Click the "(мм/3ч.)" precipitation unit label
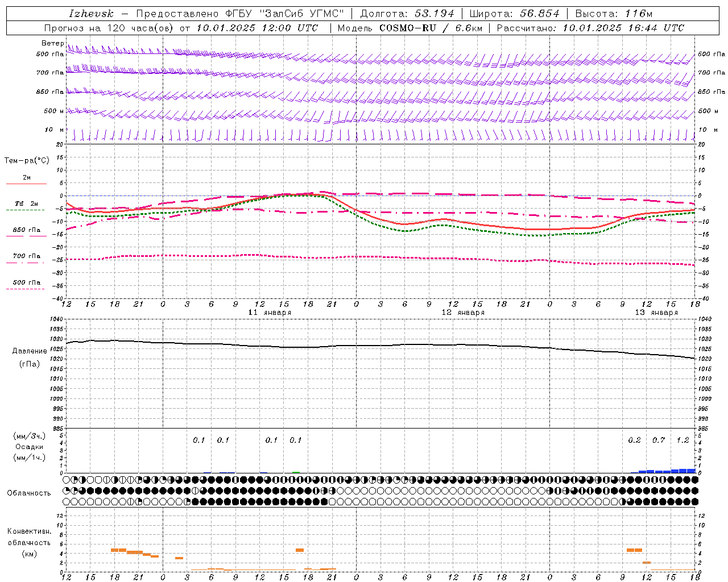 tap(30, 436)
